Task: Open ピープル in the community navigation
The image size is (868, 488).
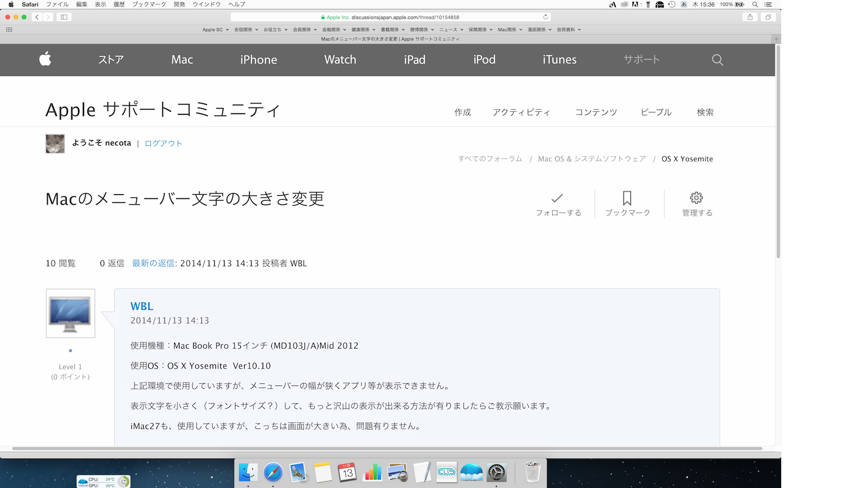Action: [656, 112]
